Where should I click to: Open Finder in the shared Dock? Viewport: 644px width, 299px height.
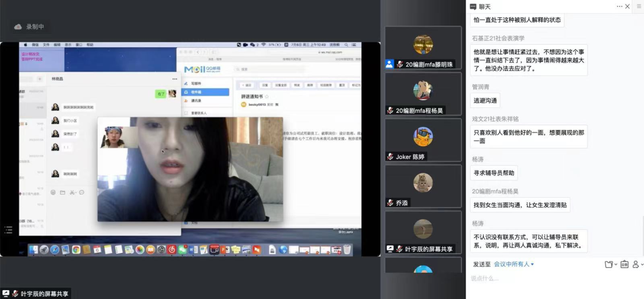point(33,249)
